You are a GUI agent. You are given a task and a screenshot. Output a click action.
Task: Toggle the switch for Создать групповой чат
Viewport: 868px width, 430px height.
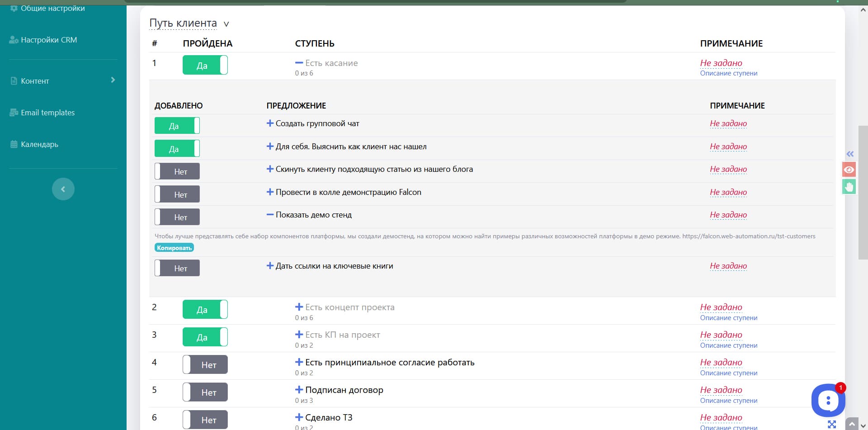point(177,126)
